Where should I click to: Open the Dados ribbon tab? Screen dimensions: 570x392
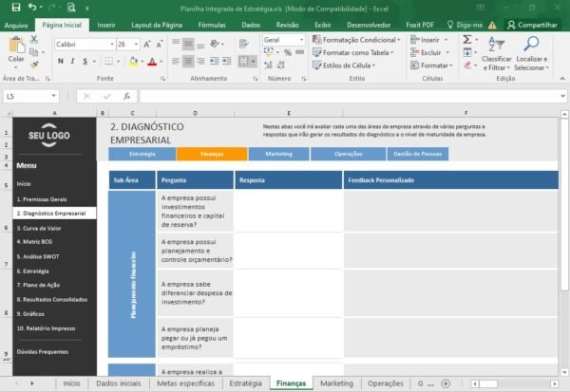click(x=251, y=25)
